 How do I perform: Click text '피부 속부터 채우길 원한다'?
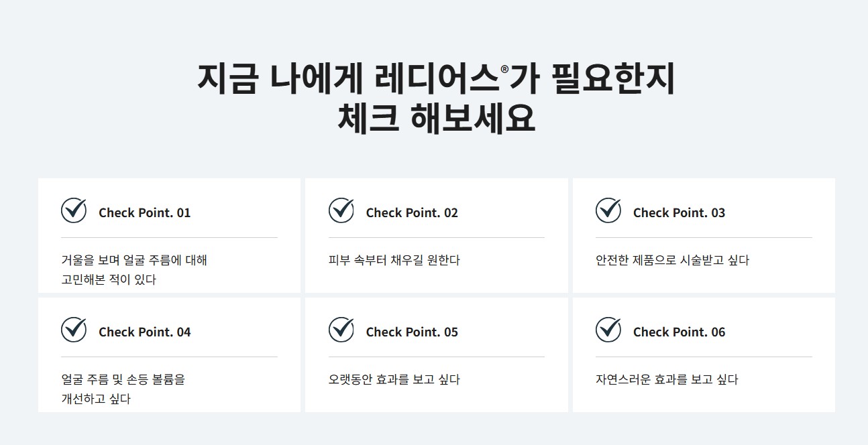pos(394,260)
